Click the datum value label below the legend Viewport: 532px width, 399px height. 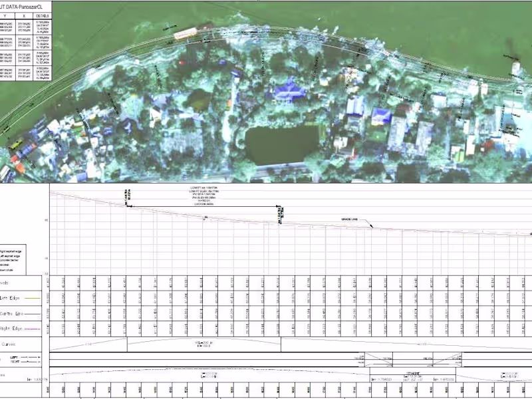click(36, 380)
